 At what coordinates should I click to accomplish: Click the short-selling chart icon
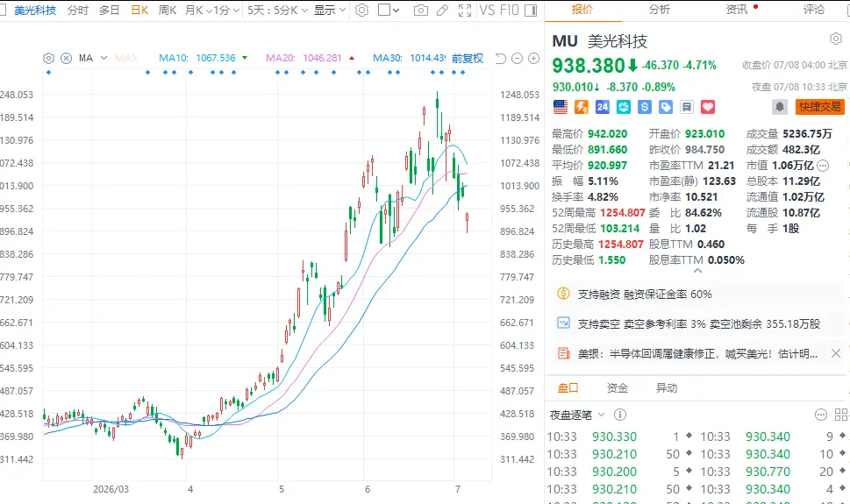point(564,323)
